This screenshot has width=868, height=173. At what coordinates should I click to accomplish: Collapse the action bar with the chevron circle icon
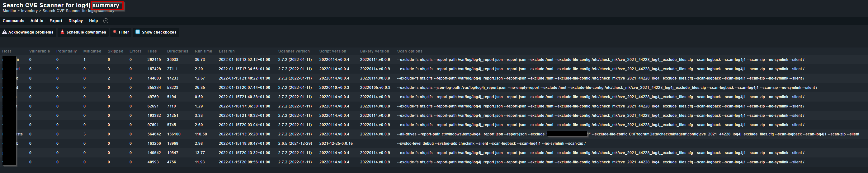tap(106, 21)
